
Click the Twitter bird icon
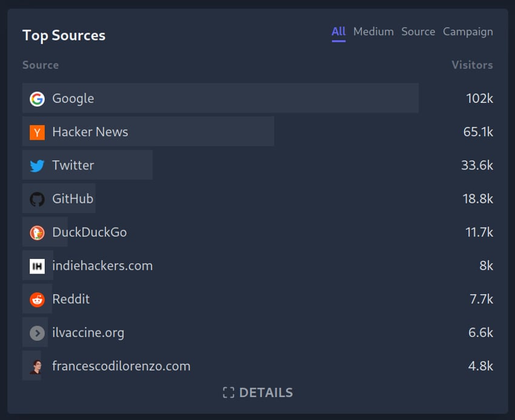tap(37, 166)
